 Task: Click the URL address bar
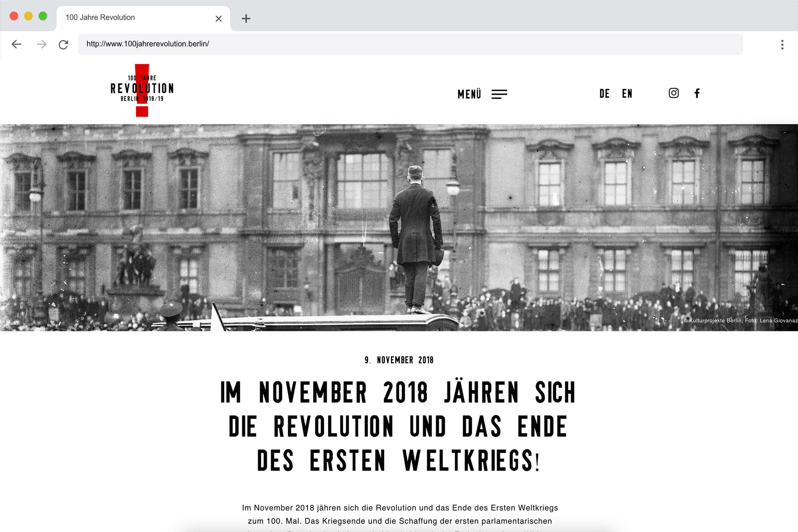pyautogui.click(x=410, y=44)
